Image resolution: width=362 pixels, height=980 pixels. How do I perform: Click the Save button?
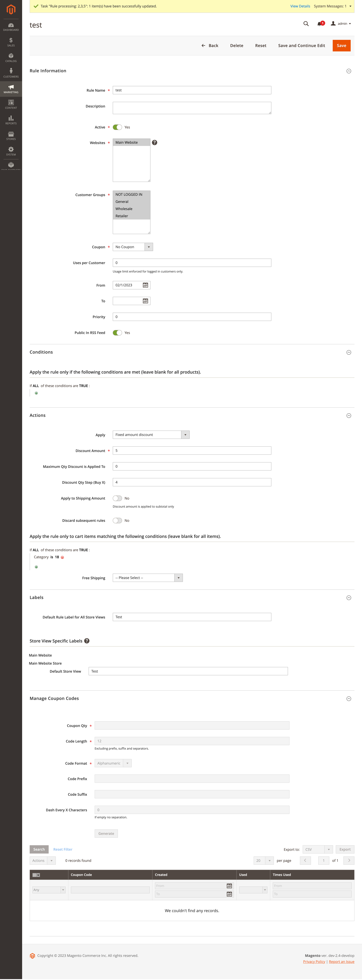[341, 45]
